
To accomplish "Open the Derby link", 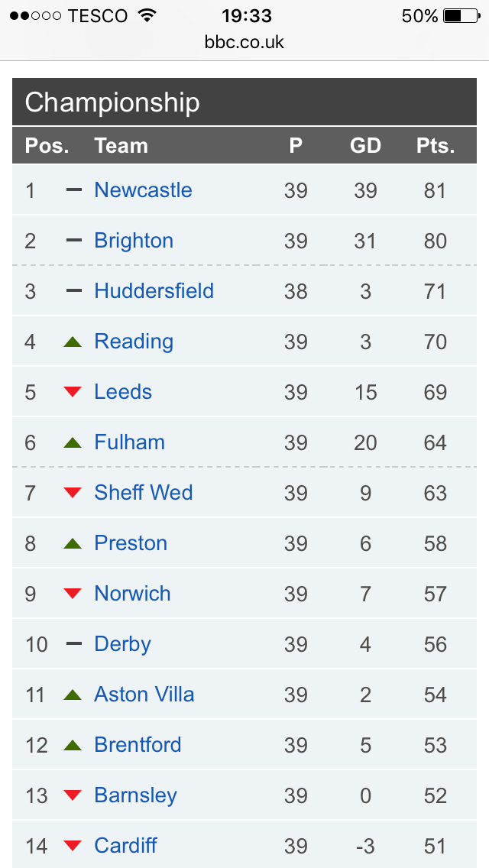I will point(122,644).
